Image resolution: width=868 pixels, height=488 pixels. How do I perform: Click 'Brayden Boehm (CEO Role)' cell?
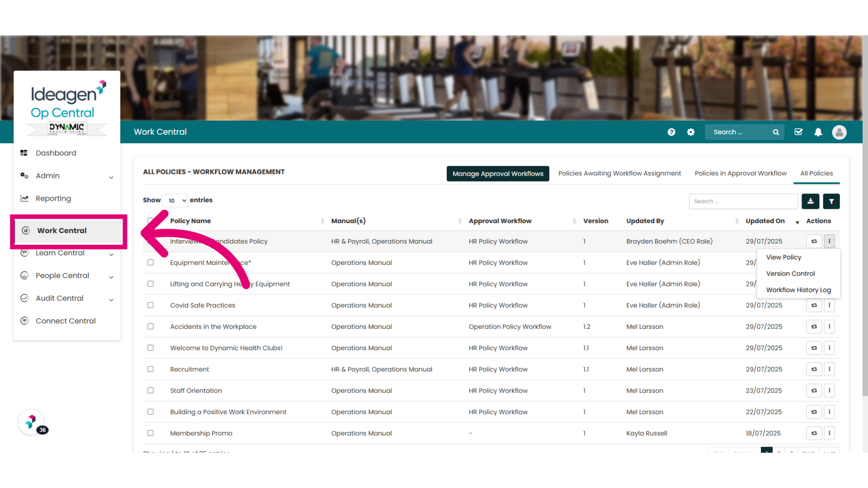670,241
